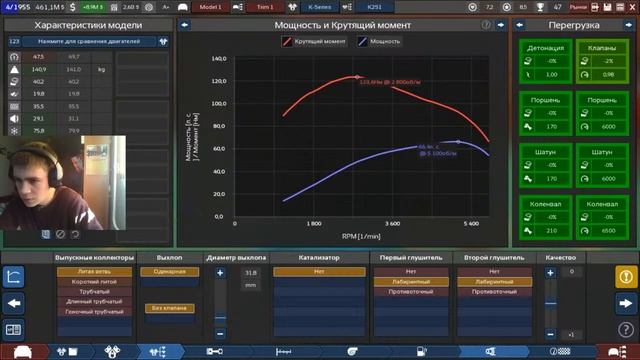Open the trim designer tab at bottom right
This screenshot has width=640, height=360.
(617, 351)
